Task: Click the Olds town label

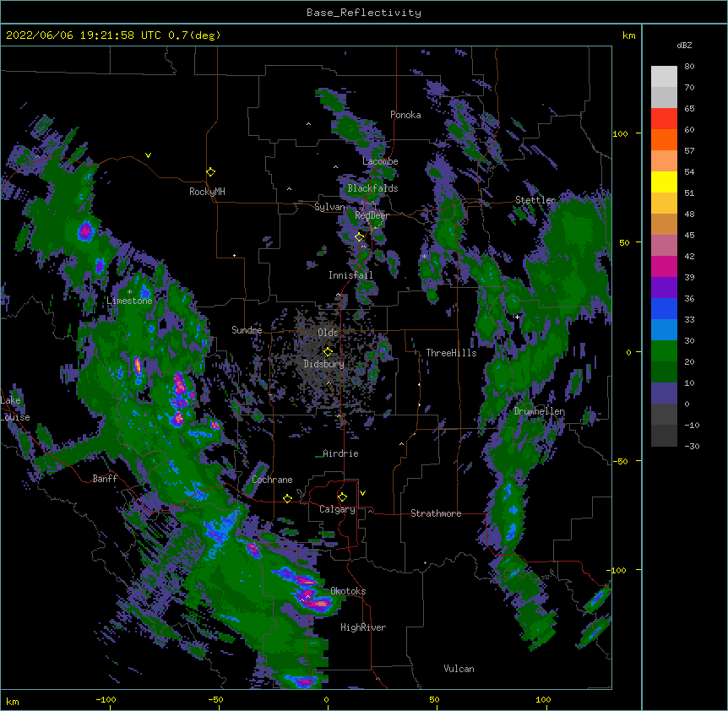Action: [x=328, y=333]
